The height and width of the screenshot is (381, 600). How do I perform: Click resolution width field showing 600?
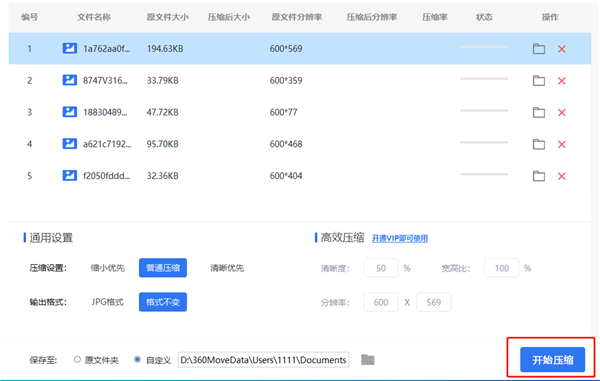[x=381, y=302]
